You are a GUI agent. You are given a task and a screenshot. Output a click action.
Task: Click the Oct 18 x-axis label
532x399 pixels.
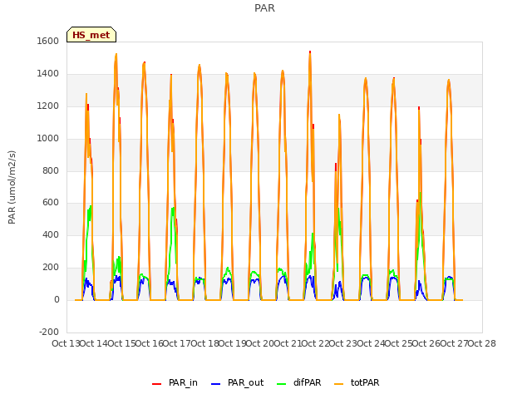click(204, 343)
